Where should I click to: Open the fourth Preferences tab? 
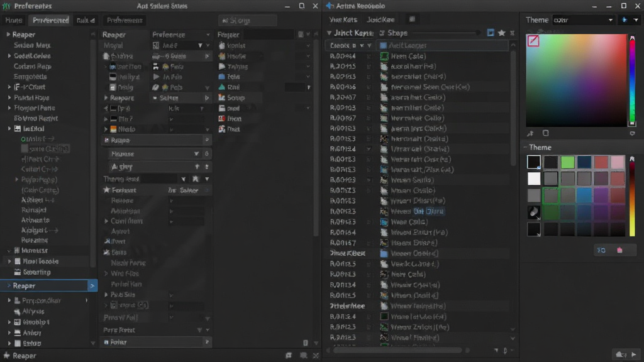pyautogui.click(x=125, y=20)
